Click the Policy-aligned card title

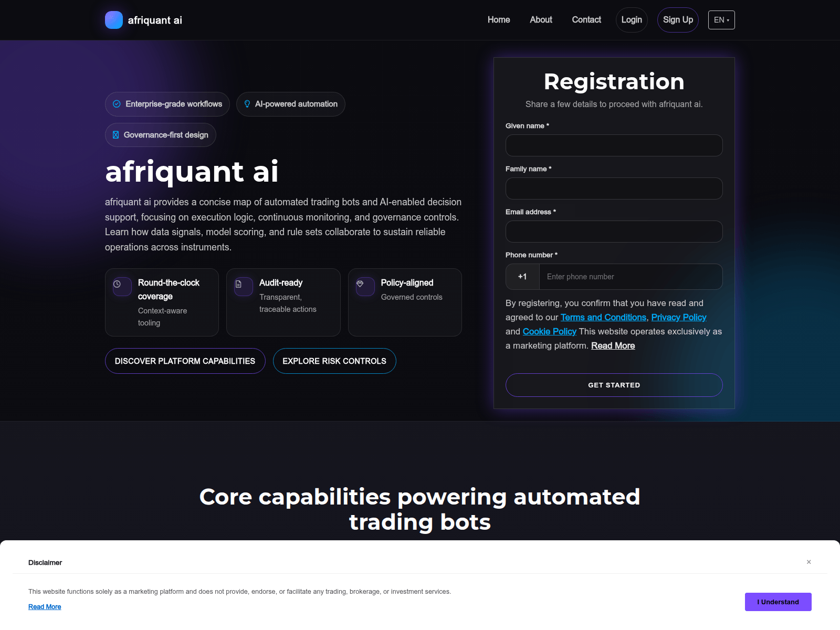coord(407,283)
